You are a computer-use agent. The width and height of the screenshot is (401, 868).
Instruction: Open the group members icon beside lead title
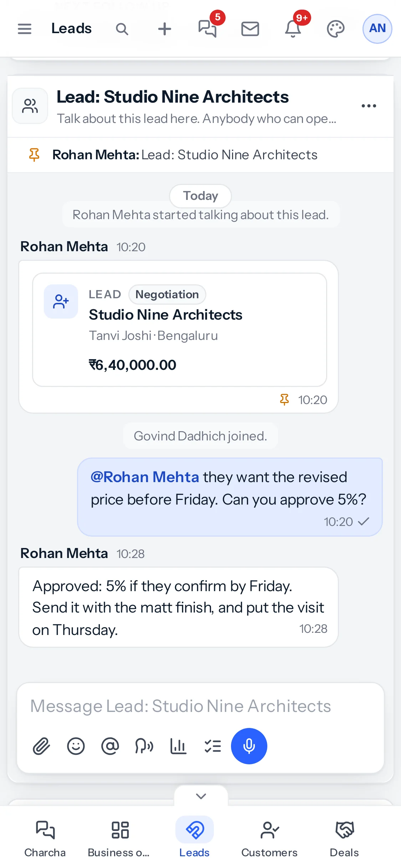[30, 106]
